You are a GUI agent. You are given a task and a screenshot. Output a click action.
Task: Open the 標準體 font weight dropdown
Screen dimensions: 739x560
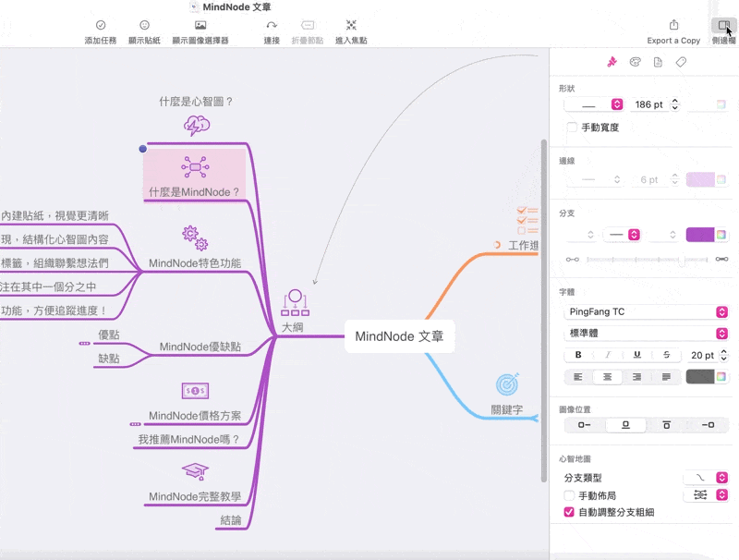point(646,334)
